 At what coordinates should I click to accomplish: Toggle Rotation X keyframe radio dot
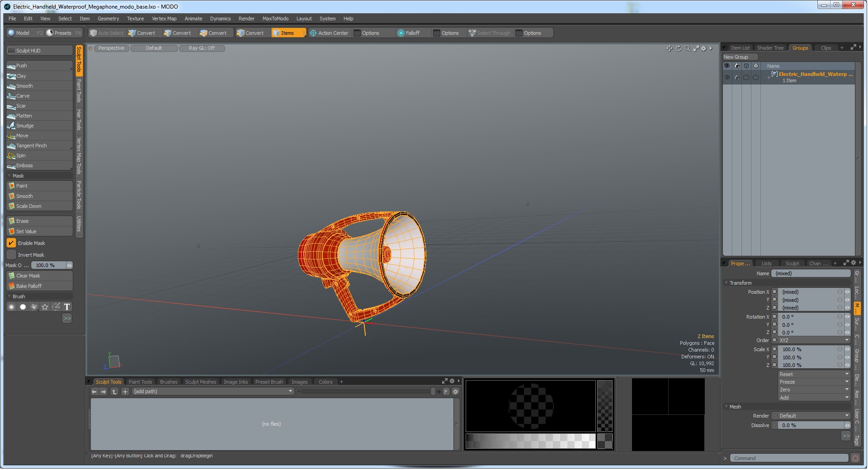point(775,317)
